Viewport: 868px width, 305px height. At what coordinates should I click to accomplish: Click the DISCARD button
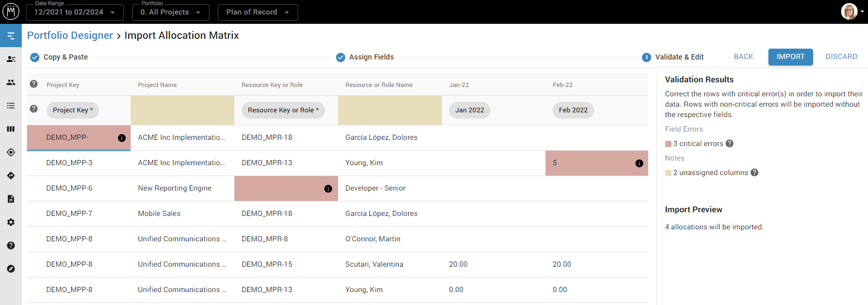pos(841,57)
